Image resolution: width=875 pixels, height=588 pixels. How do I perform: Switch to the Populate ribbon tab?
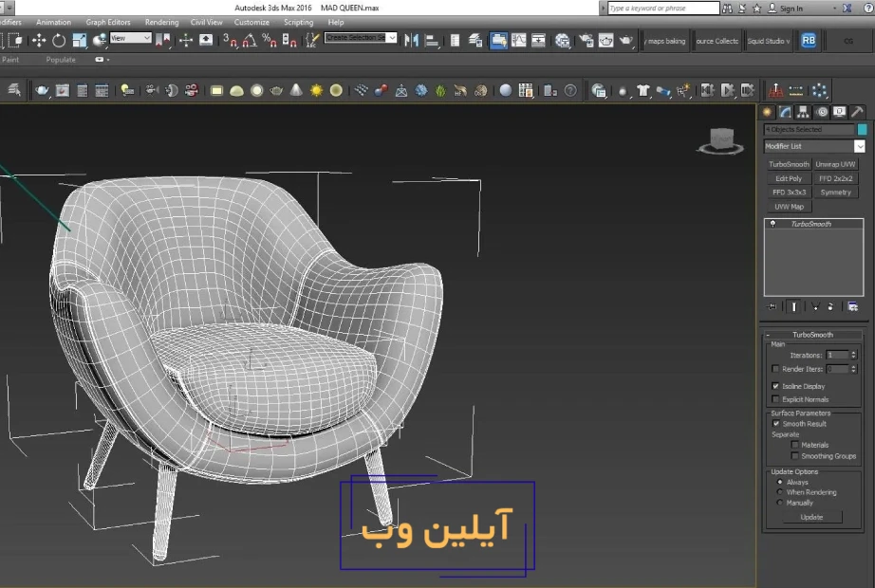tap(60, 59)
